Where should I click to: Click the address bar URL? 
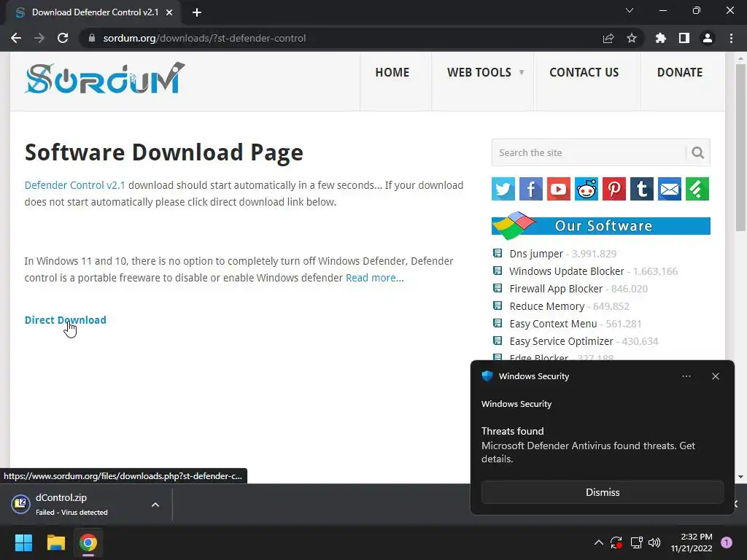tap(204, 38)
